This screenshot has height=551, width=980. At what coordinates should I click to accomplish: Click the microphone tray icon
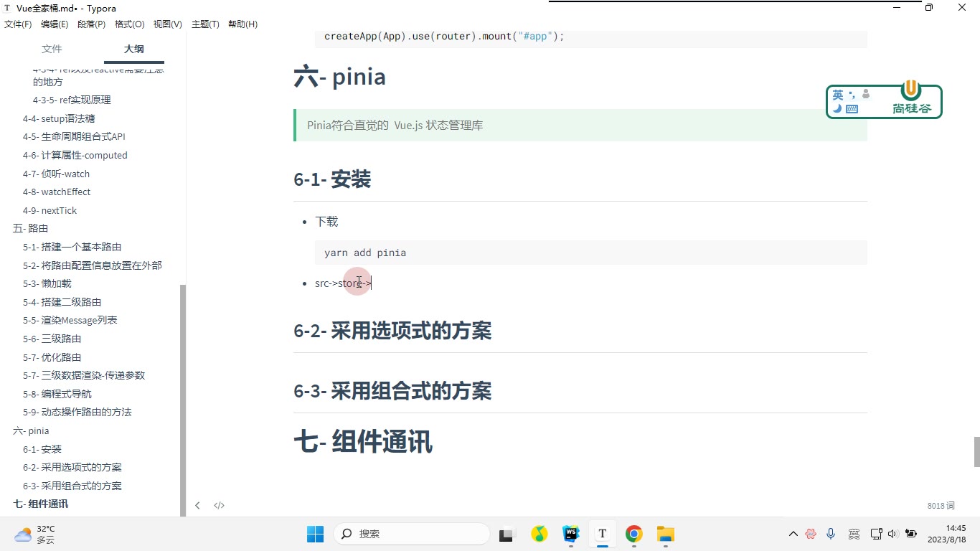pos(831,534)
